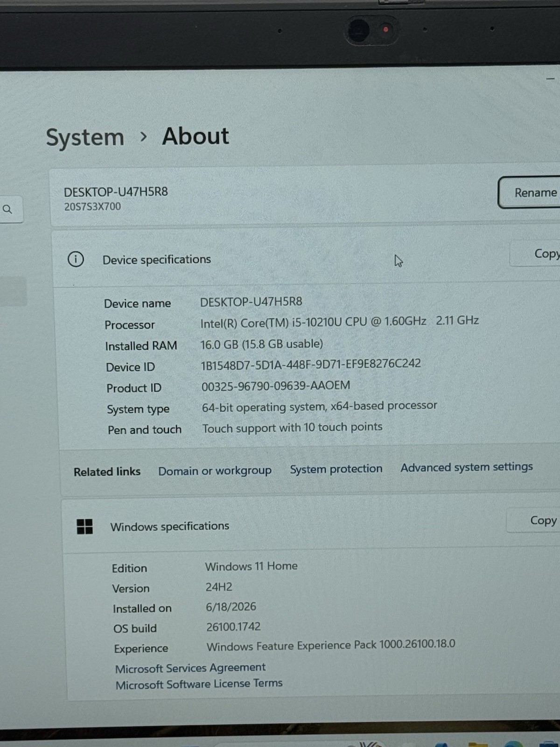Click the Product ID label

[134, 388]
